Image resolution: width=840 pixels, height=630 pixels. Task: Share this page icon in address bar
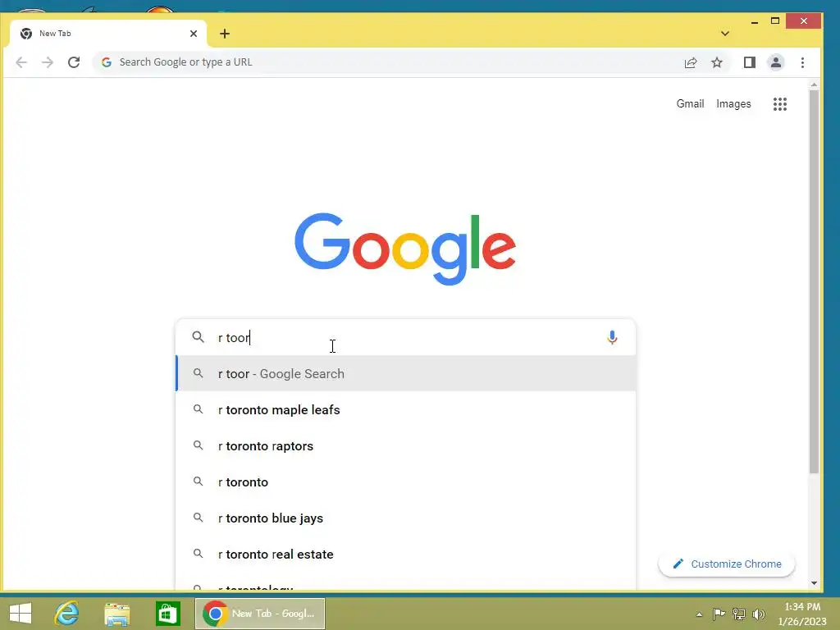(691, 62)
